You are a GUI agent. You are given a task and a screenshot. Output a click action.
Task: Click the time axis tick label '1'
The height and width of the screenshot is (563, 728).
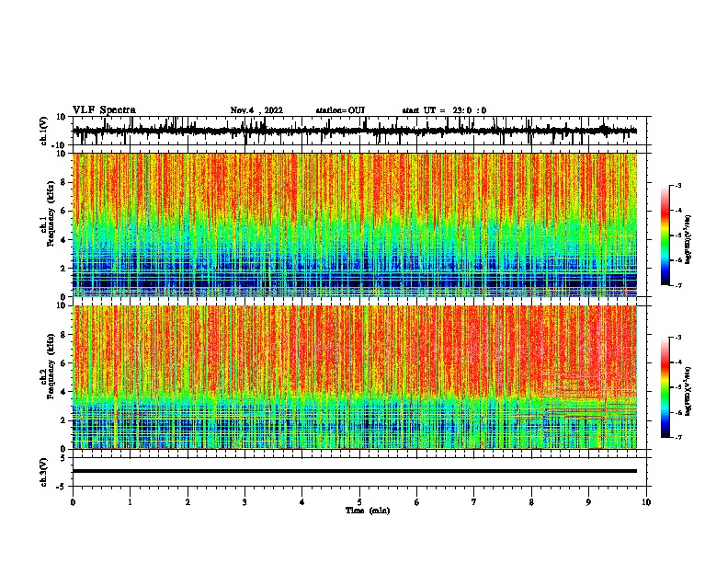click(130, 502)
